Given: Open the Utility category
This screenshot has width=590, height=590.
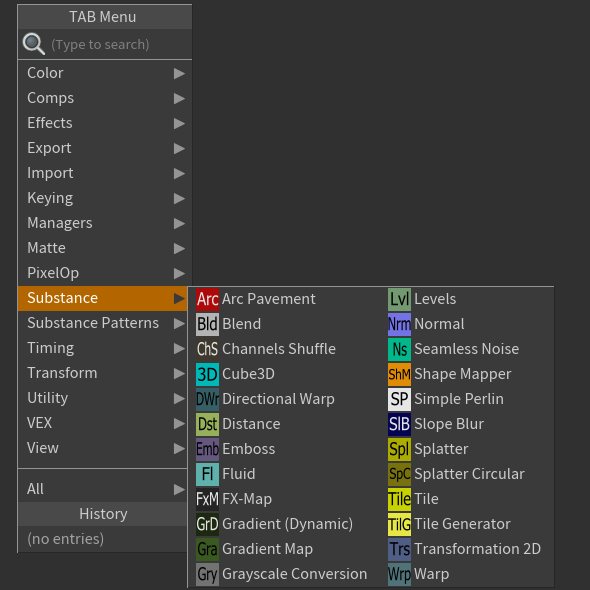Looking at the screenshot, I should pos(103,398).
